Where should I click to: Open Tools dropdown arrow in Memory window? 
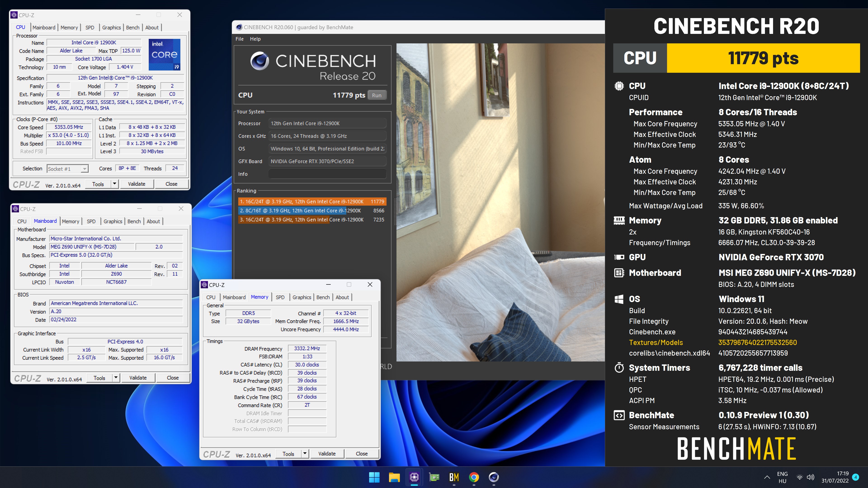point(305,454)
